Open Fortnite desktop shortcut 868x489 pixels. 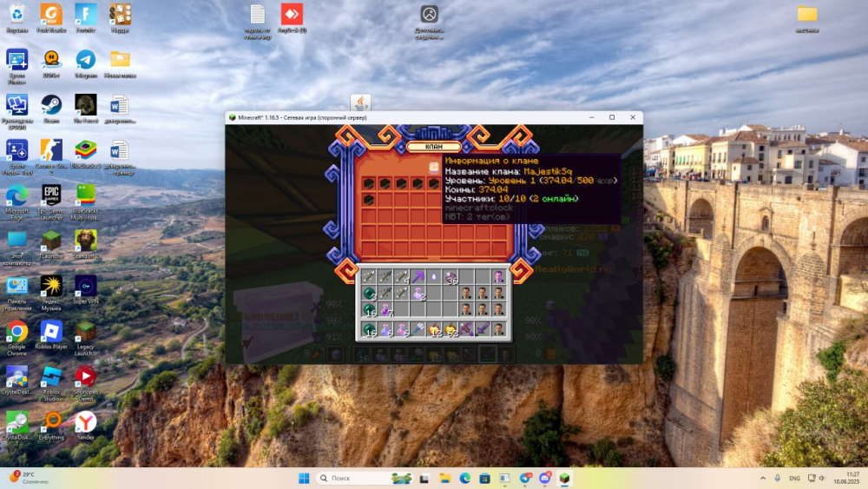(85, 18)
